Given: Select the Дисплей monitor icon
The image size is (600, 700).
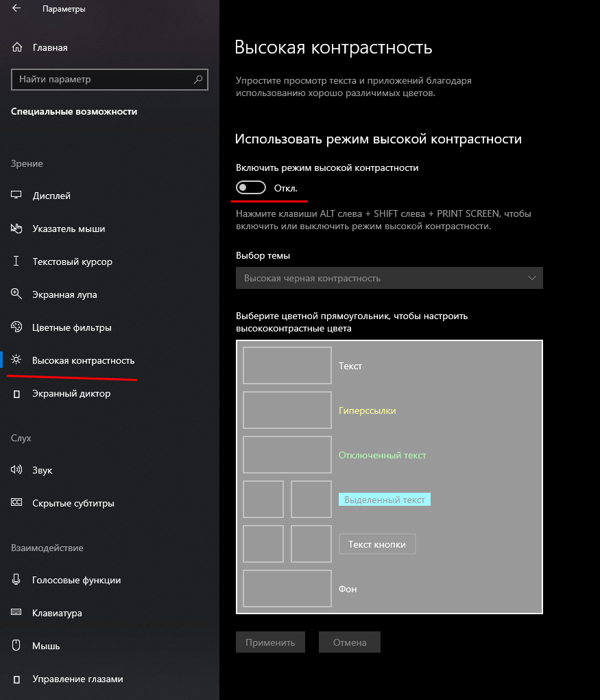Looking at the screenshot, I should [17, 196].
